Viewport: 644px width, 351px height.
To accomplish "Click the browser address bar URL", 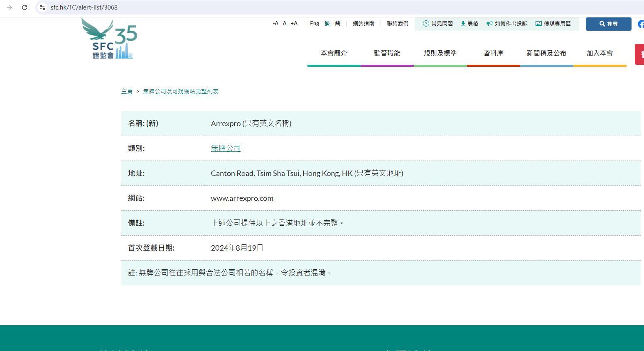I will [84, 7].
